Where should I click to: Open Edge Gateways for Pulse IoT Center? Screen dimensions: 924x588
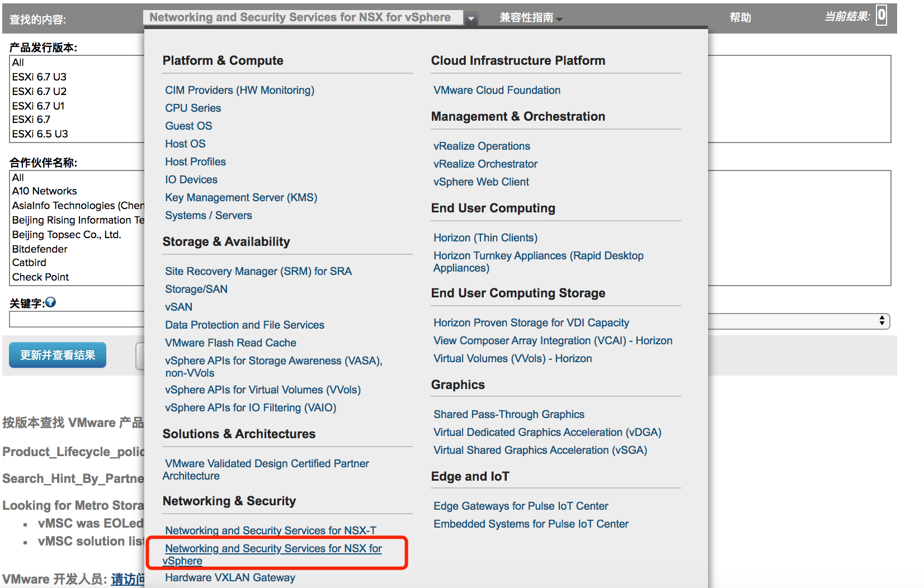(521, 506)
